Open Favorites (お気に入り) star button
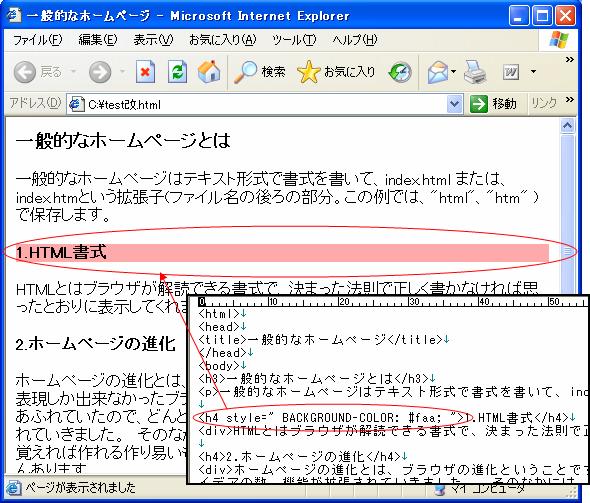 (x=336, y=71)
